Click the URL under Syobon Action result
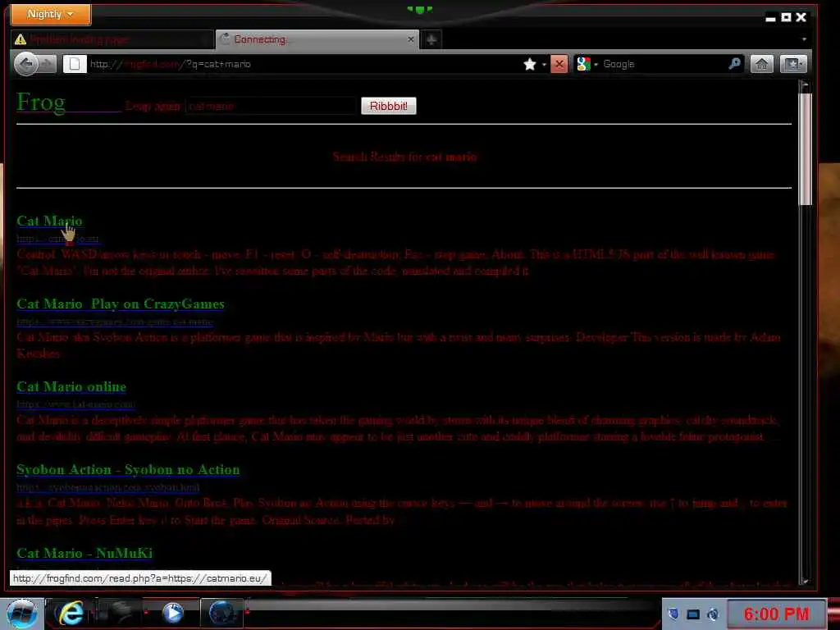Image resolution: width=840 pixels, height=630 pixels. coord(108,487)
